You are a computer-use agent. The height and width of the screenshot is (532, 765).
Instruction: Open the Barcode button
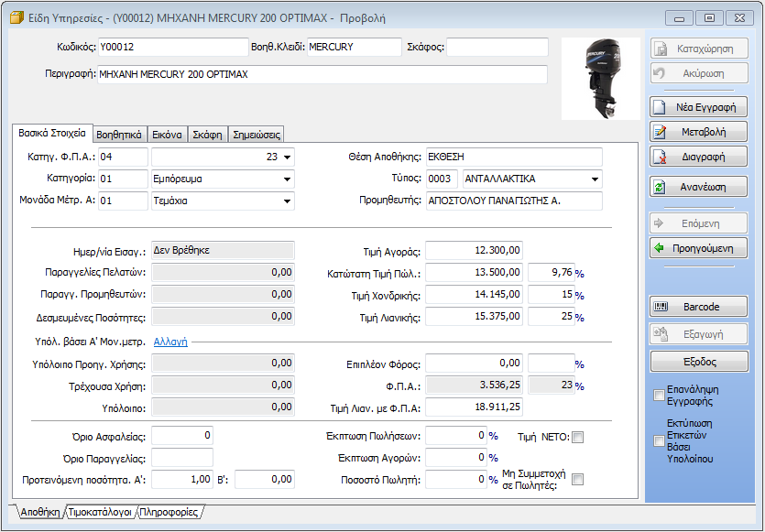pyautogui.click(x=699, y=307)
